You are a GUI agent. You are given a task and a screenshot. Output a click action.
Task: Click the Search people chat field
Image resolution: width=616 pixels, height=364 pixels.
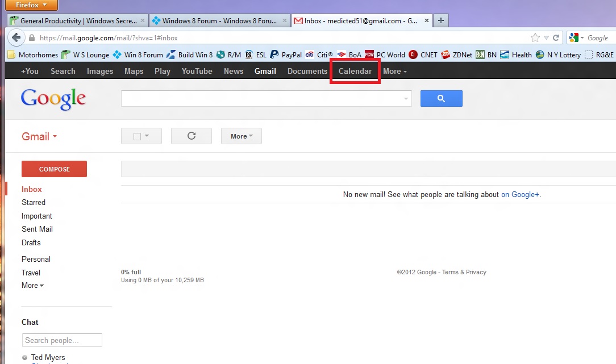(62, 340)
